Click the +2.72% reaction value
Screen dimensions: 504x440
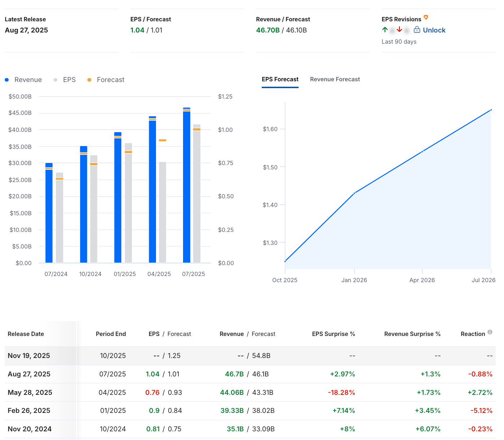[x=480, y=393]
